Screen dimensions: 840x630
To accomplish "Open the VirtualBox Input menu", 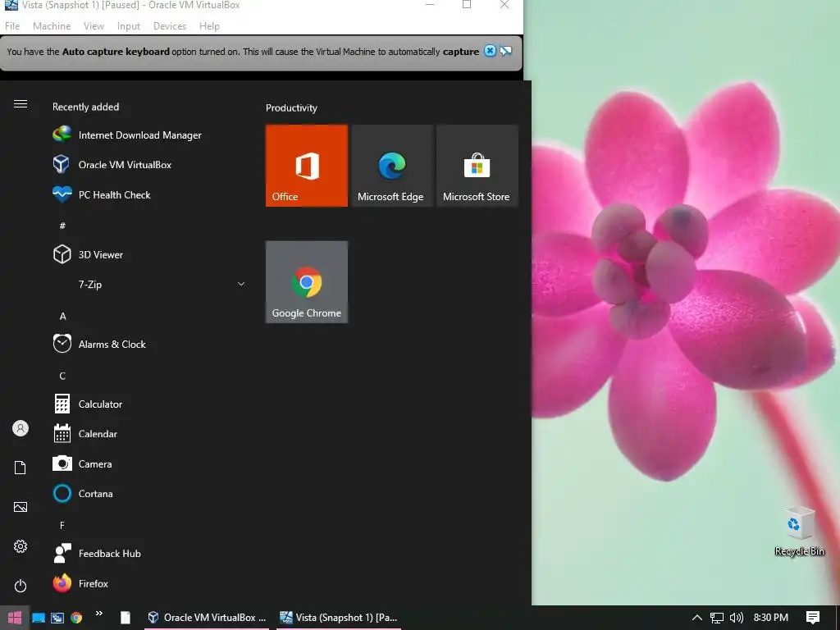I will 129,25.
